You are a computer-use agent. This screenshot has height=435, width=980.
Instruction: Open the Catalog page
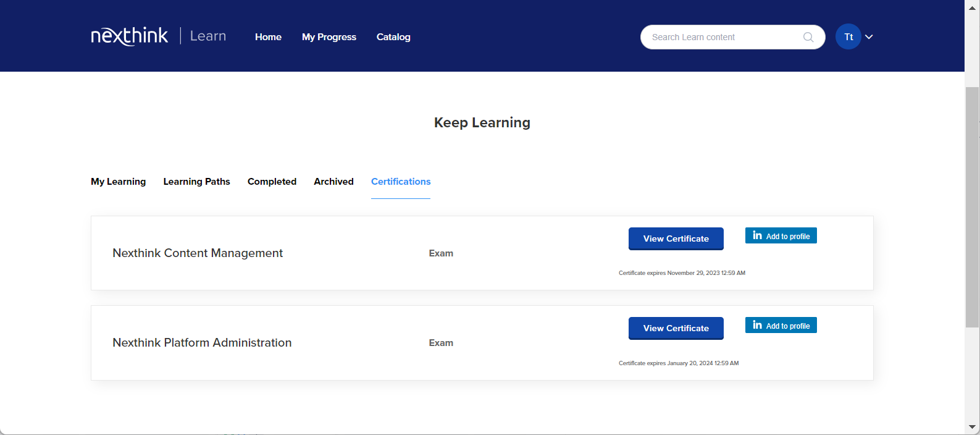coord(393,37)
